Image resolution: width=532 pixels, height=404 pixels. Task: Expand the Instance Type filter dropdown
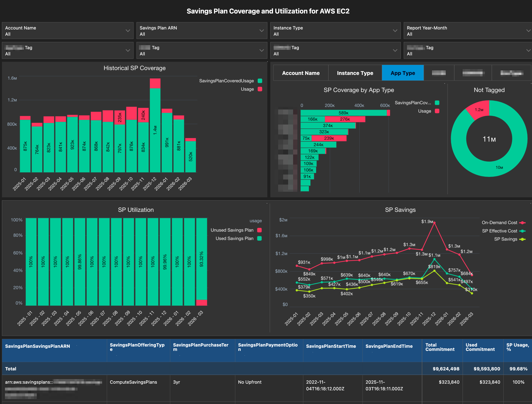point(335,31)
